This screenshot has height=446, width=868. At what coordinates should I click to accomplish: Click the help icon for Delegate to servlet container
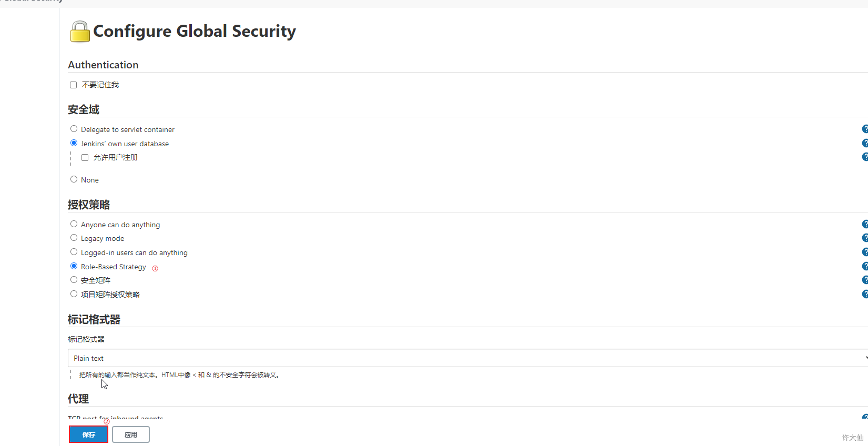click(865, 129)
